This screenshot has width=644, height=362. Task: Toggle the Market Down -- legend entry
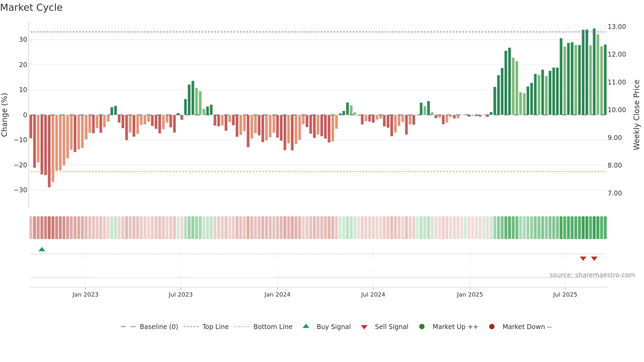pos(520,327)
